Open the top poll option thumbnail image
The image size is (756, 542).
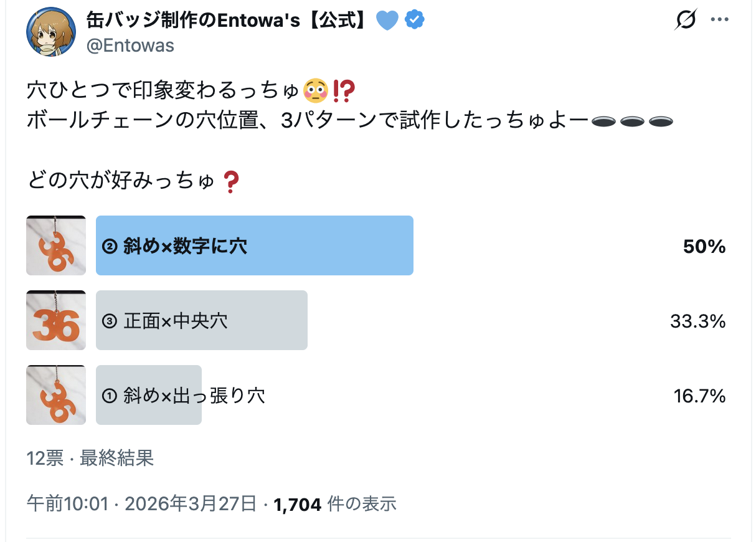[x=55, y=245]
